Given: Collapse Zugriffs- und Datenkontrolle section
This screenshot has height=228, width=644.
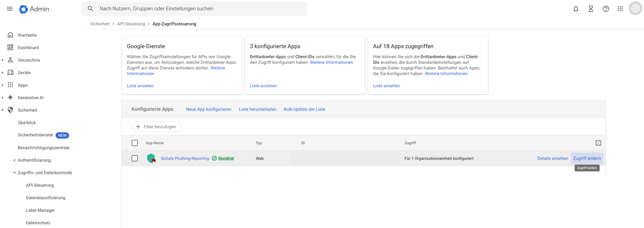Looking at the screenshot, I should 14,172.
